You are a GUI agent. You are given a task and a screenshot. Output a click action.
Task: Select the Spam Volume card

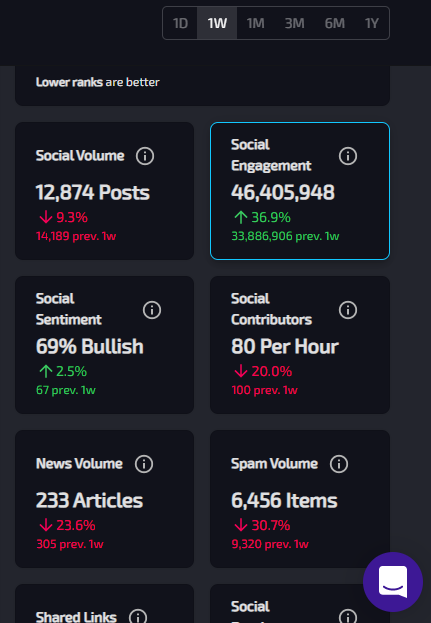pyautogui.click(x=300, y=499)
